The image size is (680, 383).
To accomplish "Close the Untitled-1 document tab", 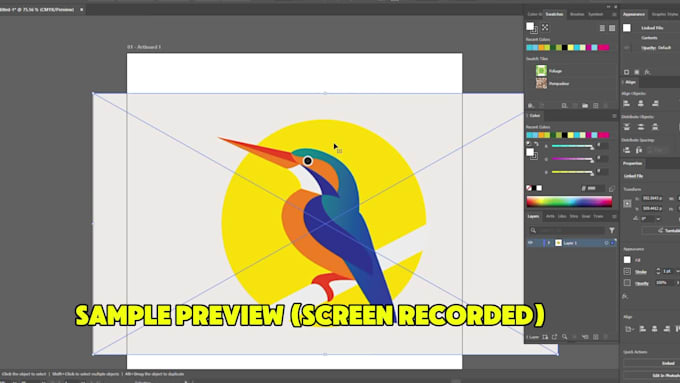I will (x=82, y=10).
